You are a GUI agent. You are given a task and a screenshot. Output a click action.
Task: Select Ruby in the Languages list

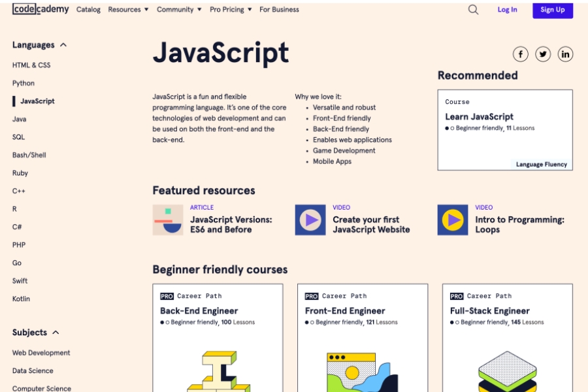[20, 173]
